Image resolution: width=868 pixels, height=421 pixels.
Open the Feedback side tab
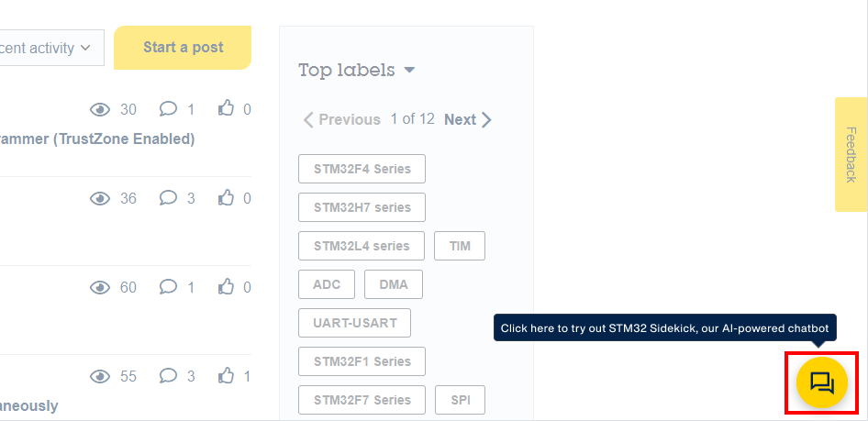point(851,154)
